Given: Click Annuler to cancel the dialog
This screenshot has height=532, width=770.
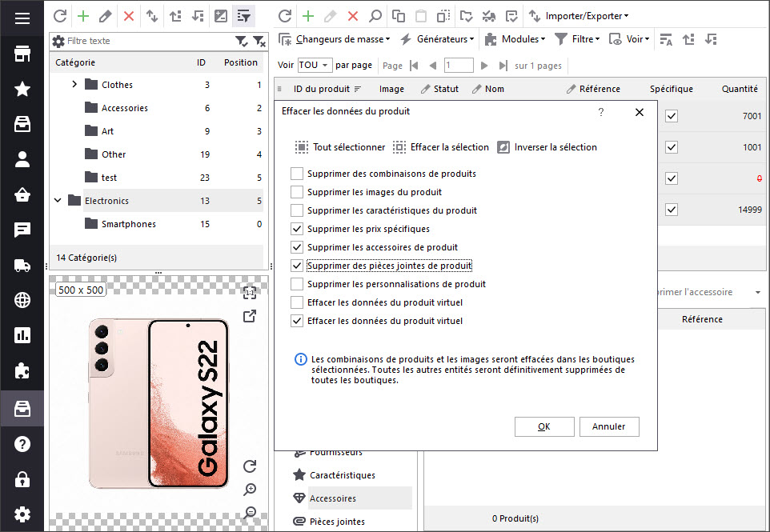Looking at the screenshot, I should (x=609, y=426).
